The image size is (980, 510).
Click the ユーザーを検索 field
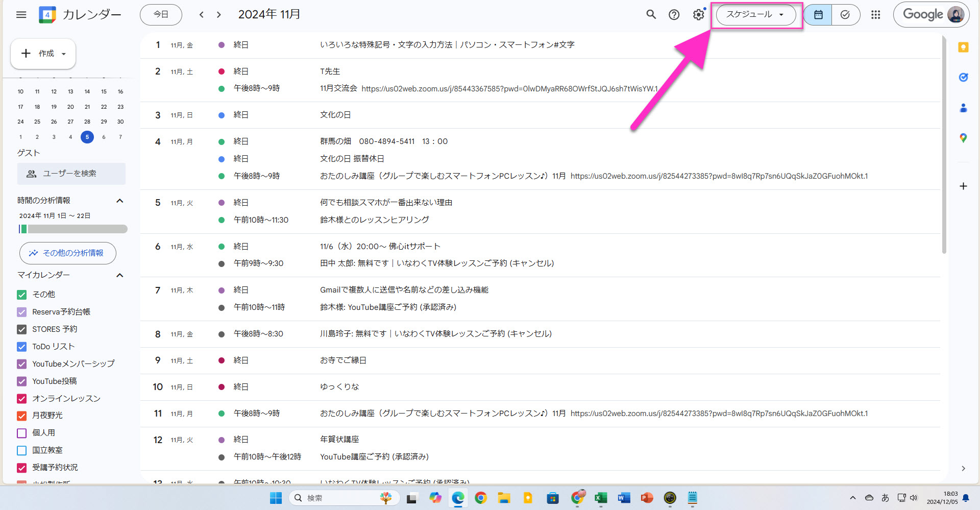[71, 174]
